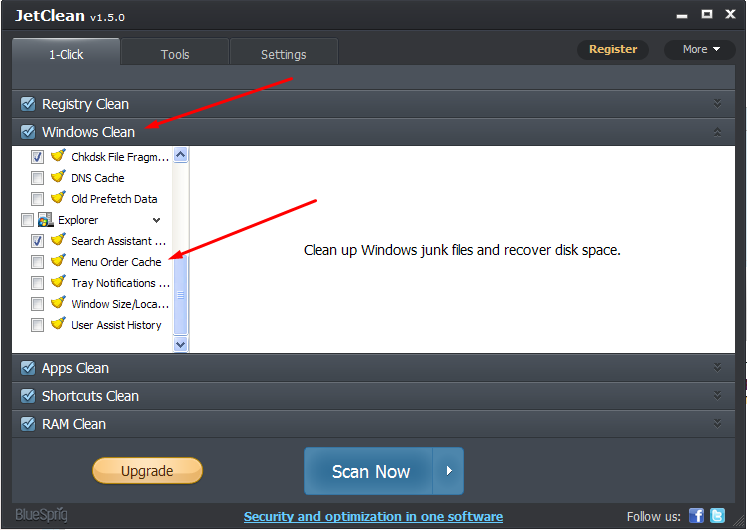Follow the Security and optimization link
747x530 pixels.
pyautogui.click(x=373, y=517)
